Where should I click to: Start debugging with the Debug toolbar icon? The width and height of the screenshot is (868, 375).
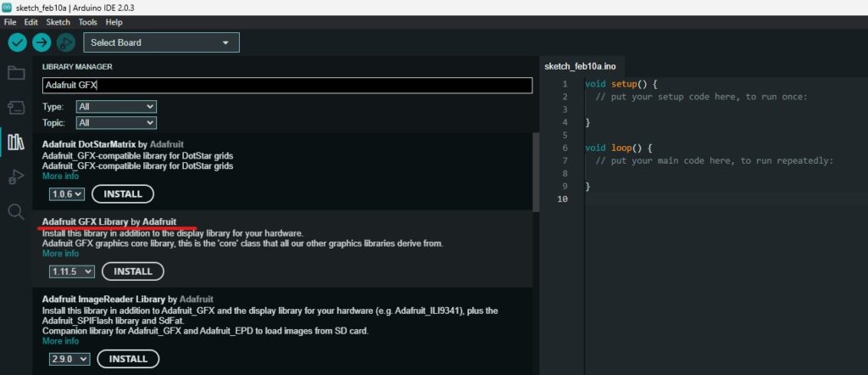[x=66, y=42]
